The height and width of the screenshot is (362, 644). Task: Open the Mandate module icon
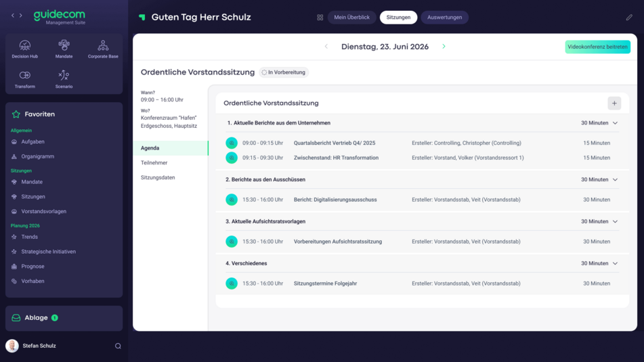coord(64,49)
